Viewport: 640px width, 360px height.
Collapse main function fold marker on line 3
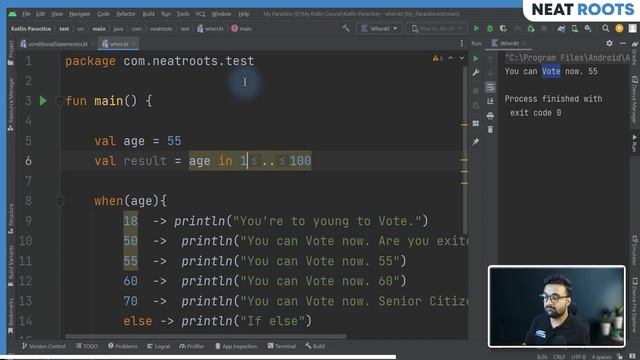pos(60,100)
